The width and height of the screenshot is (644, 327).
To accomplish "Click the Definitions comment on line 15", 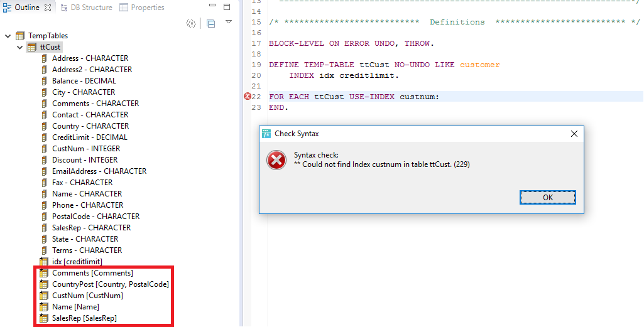I will pyautogui.click(x=454, y=22).
